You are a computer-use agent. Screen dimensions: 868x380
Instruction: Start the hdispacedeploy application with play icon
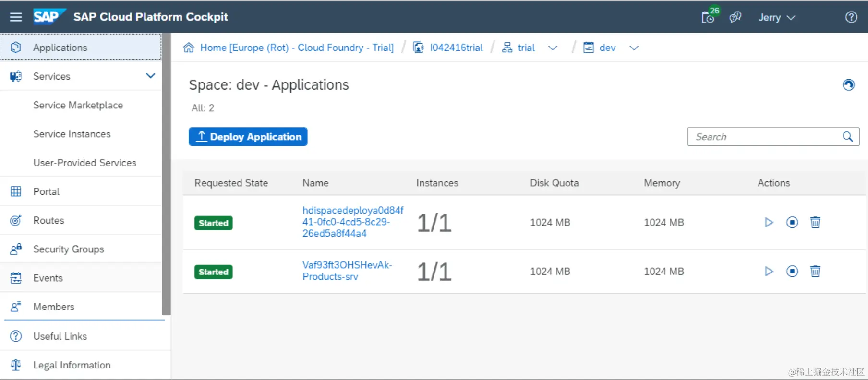[769, 223]
